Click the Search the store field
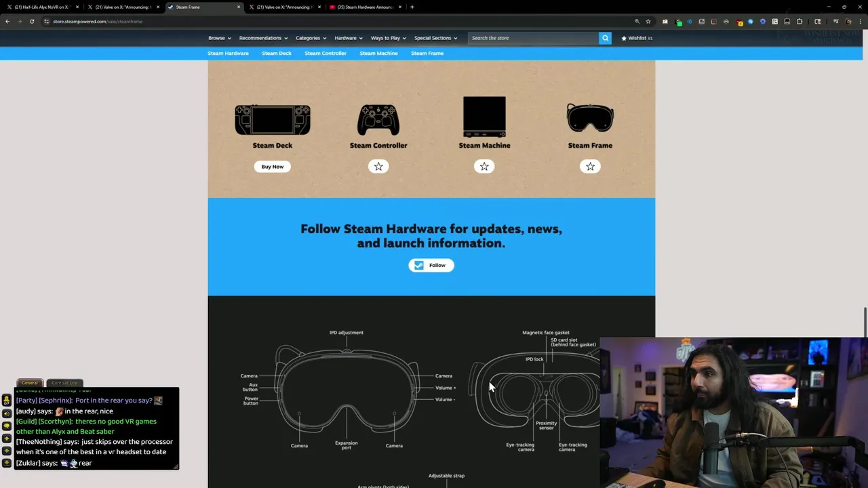 (534, 38)
